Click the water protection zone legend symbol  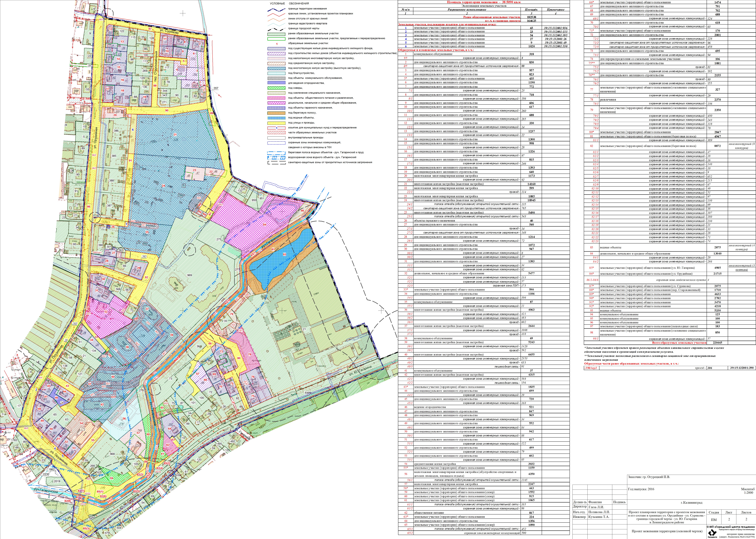point(276,157)
